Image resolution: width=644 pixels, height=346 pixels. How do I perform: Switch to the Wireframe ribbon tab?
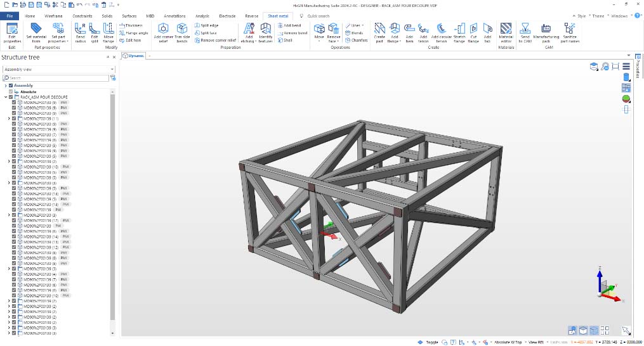pyautogui.click(x=53, y=16)
